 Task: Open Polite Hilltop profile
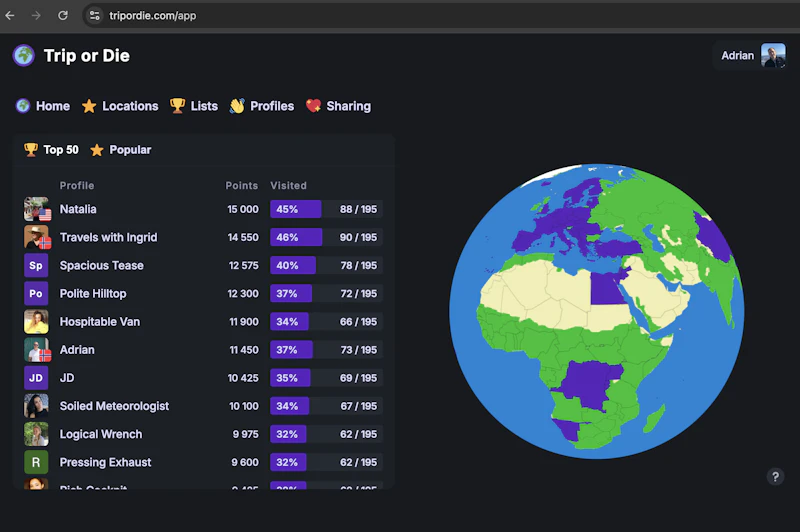[93, 293]
